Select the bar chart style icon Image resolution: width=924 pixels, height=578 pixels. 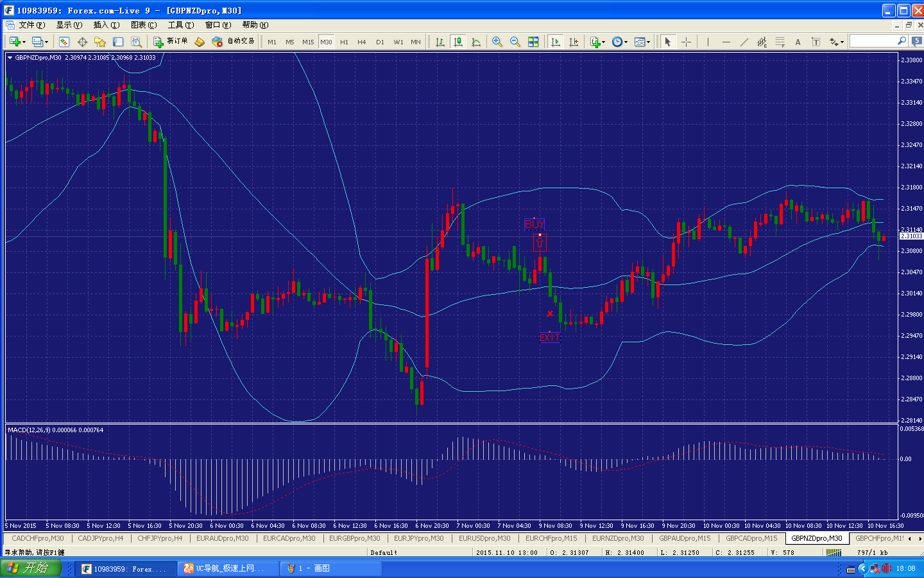click(440, 42)
